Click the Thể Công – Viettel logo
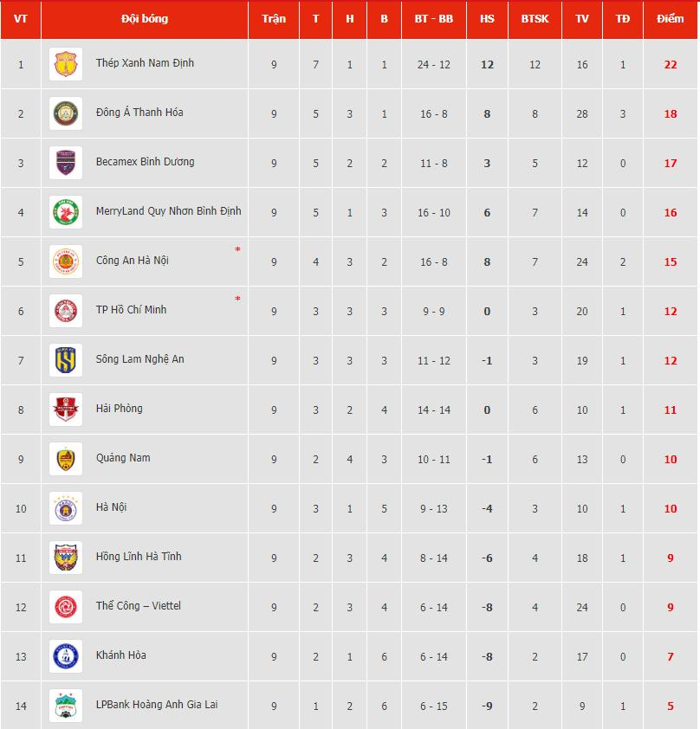 coord(66,607)
